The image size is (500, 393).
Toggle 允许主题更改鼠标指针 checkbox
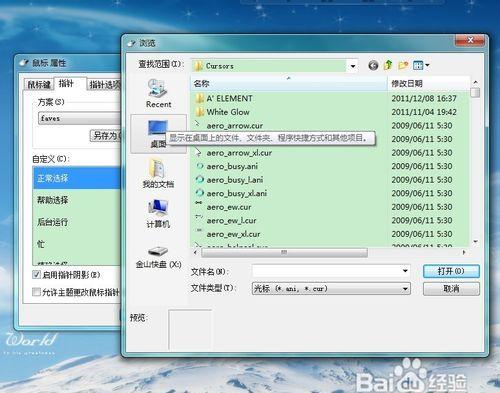pyautogui.click(x=37, y=292)
